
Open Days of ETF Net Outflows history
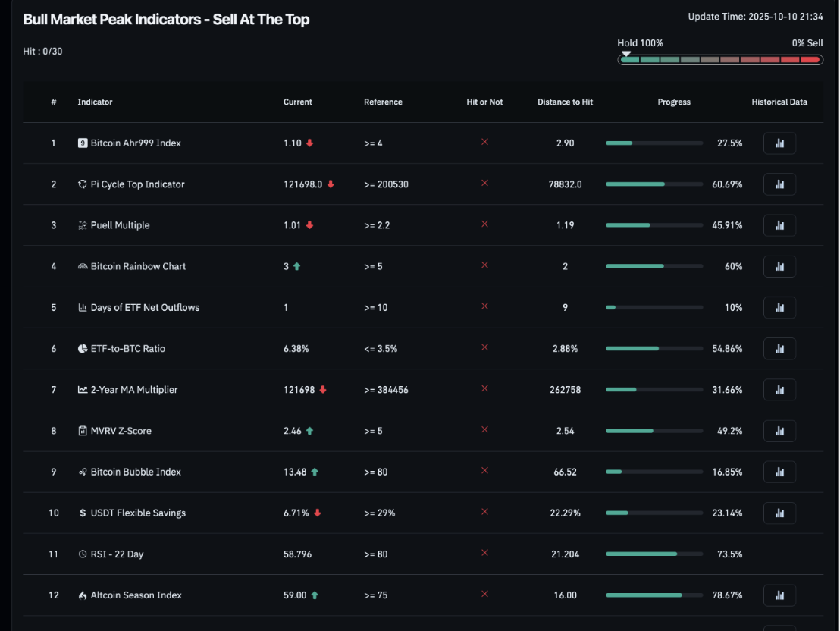(779, 307)
